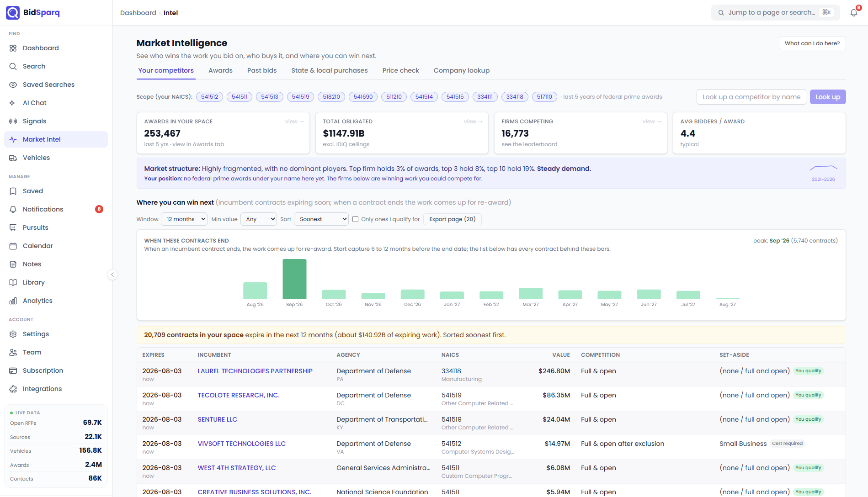Focus the competitor name lookup field
Image resolution: width=868 pixels, height=497 pixels.
point(751,97)
